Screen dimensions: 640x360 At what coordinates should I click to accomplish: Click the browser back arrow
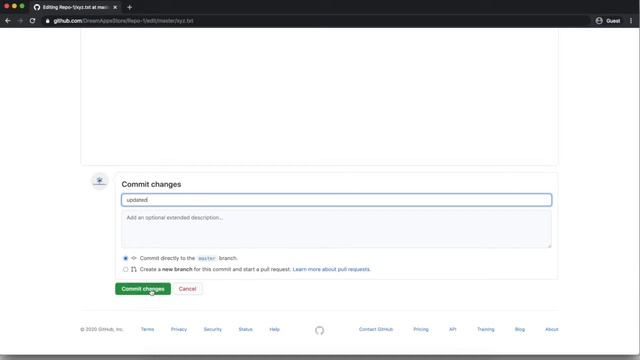(x=8, y=20)
